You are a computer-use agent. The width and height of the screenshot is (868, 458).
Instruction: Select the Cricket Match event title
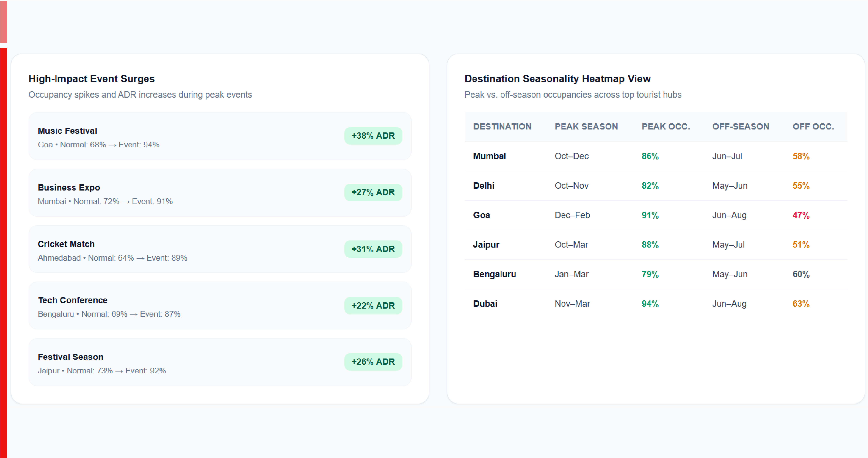point(66,244)
